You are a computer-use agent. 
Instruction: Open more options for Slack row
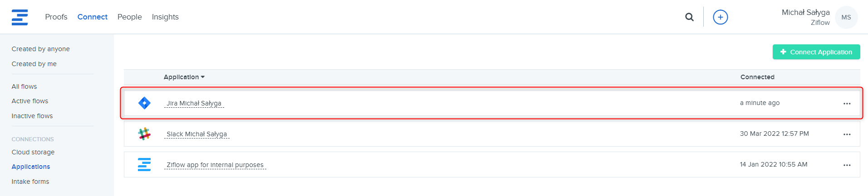point(847,134)
